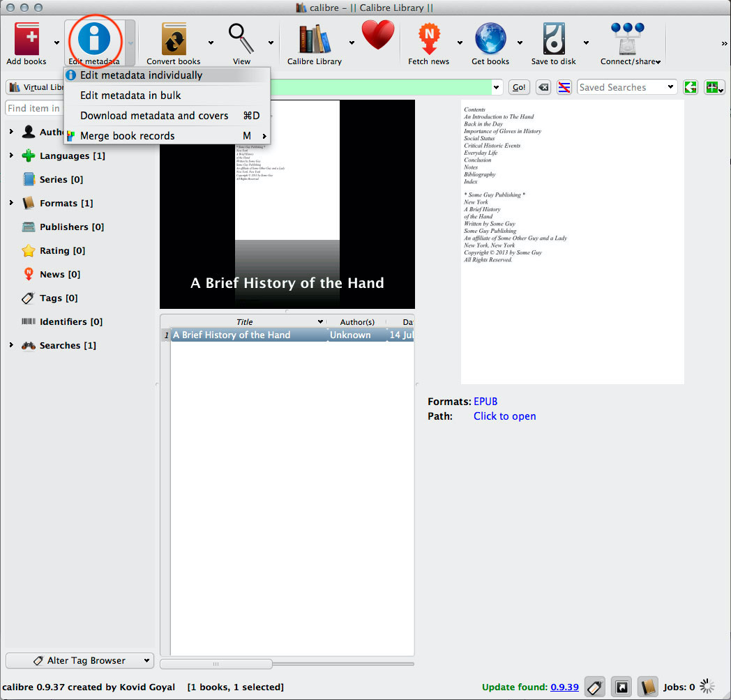Open the Convert books tool

pos(173,39)
